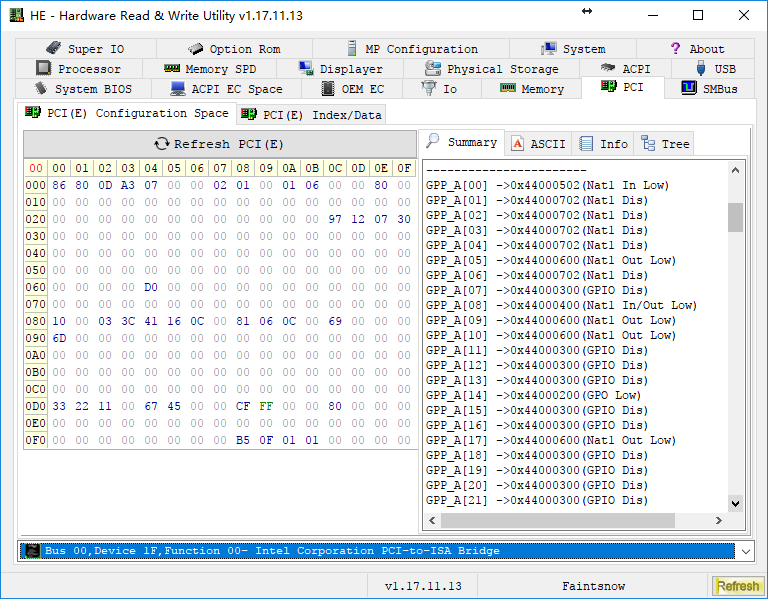Expand the PCI device selection dropdown

tap(745, 551)
